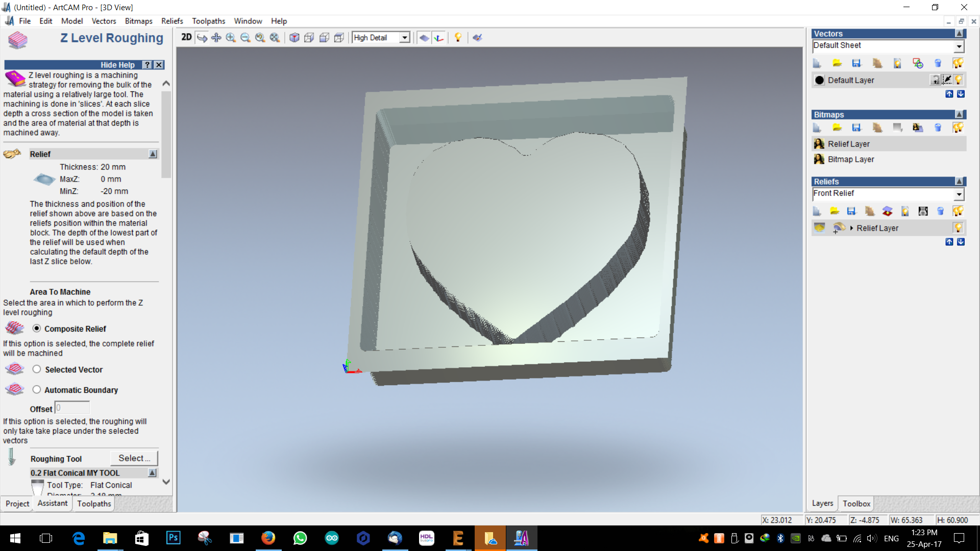Open the Toolpaths menu
The width and height of the screenshot is (980, 551).
208,21
